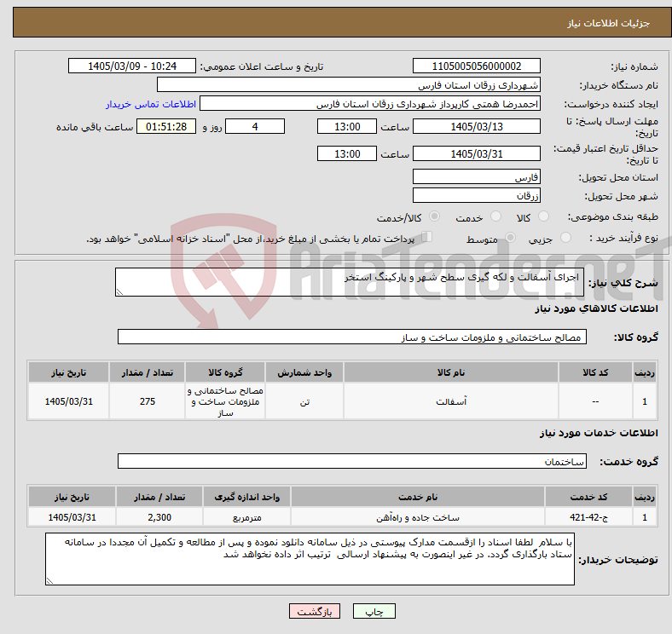The image size is (672, 634).
Task: Click the delivery province field فارس
Action: pyautogui.click(x=476, y=177)
